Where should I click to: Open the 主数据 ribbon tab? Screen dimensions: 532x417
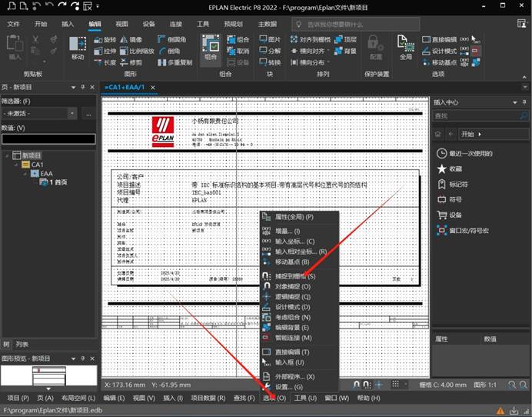pyautogui.click(x=268, y=24)
